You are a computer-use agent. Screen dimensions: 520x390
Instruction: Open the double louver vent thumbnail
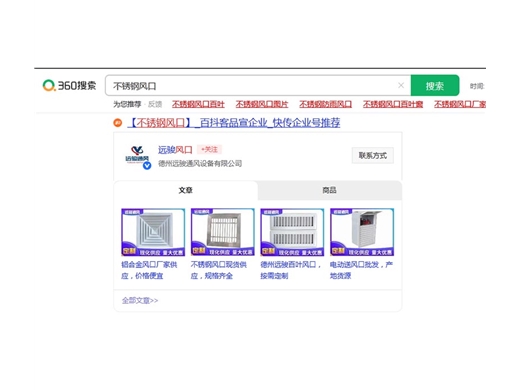292,232
